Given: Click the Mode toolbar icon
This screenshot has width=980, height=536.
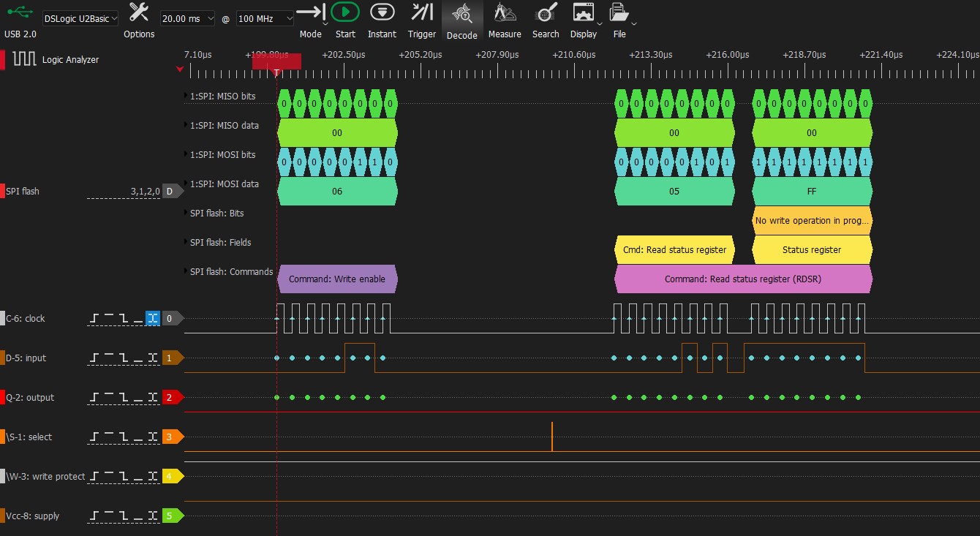Looking at the screenshot, I should pyautogui.click(x=311, y=12).
